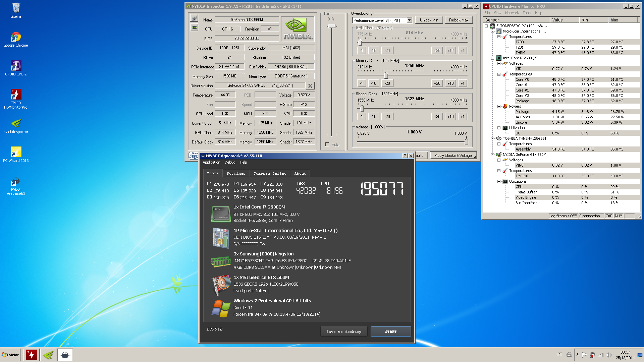Click Shader Clock slider handle

click(x=362, y=108)
